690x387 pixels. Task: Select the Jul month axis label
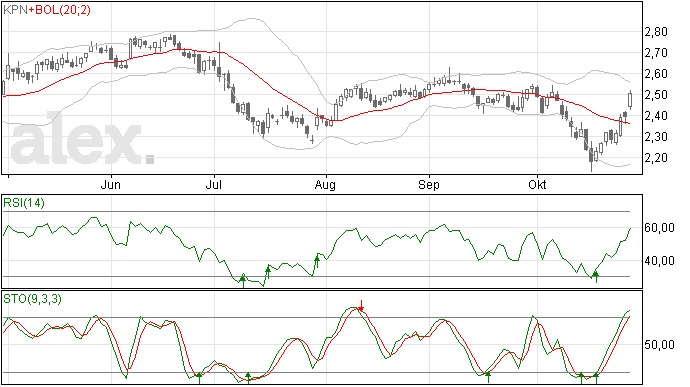(x=213, y=185)
